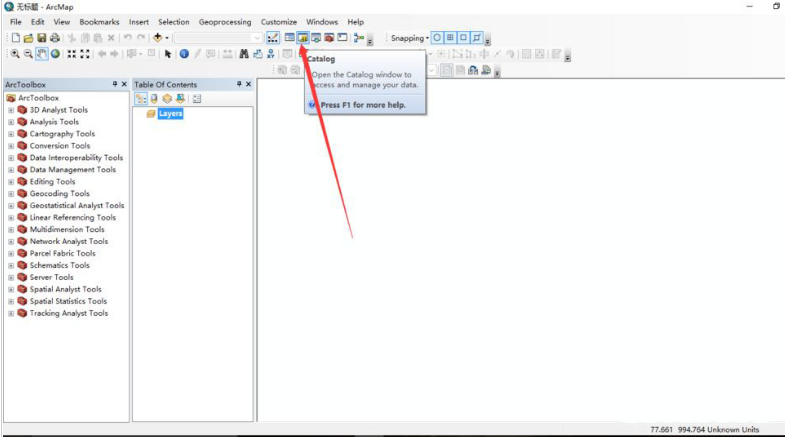Toggle the Pan hand tool

click(x=42, y=54)
